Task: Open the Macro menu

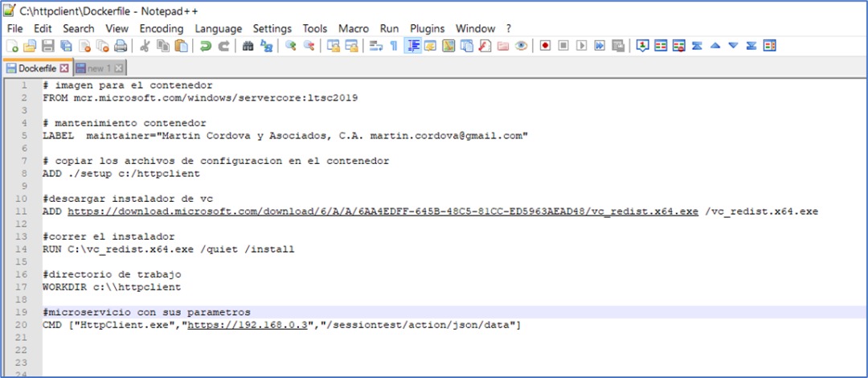Action: point(353,28)
